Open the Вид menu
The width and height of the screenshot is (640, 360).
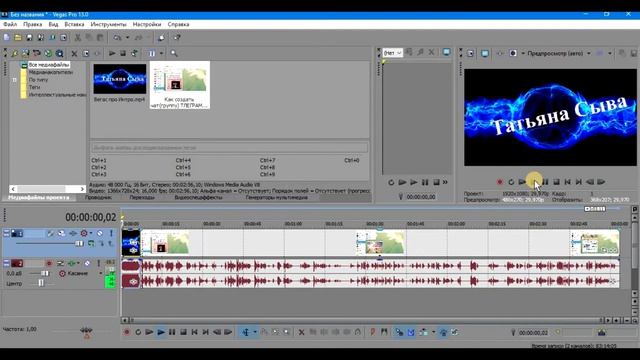(x=53, y=24)
